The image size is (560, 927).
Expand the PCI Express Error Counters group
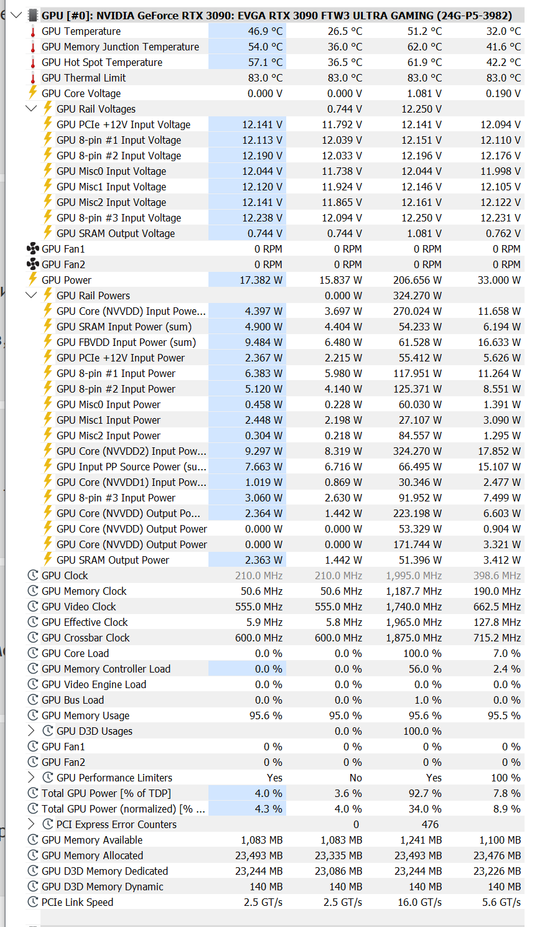tap(31, 824)
